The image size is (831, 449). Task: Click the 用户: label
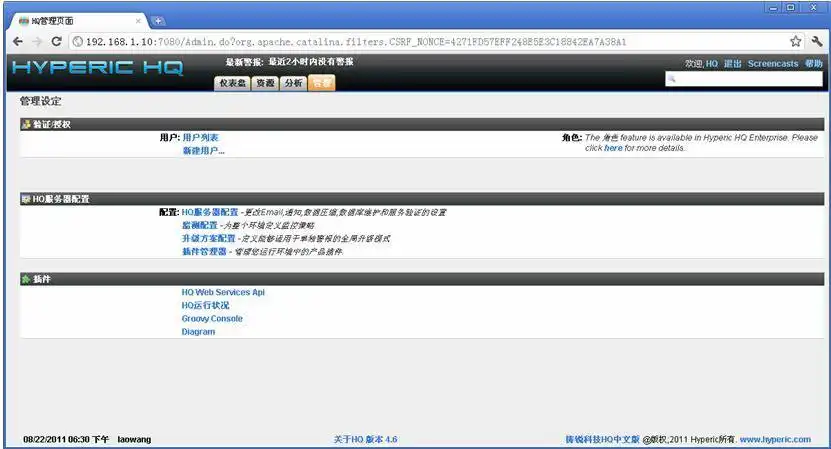click(x=170, y=138)
